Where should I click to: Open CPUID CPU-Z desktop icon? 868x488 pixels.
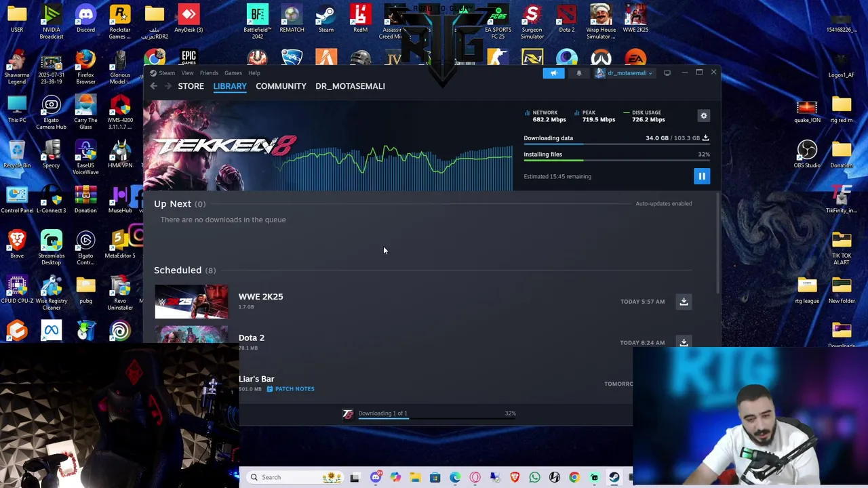pos(17,290)
